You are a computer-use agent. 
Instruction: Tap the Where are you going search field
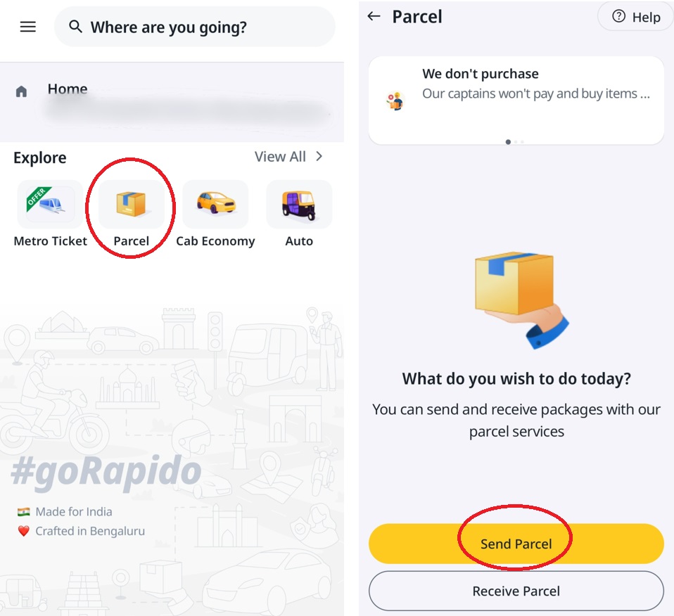pos(195,27)
